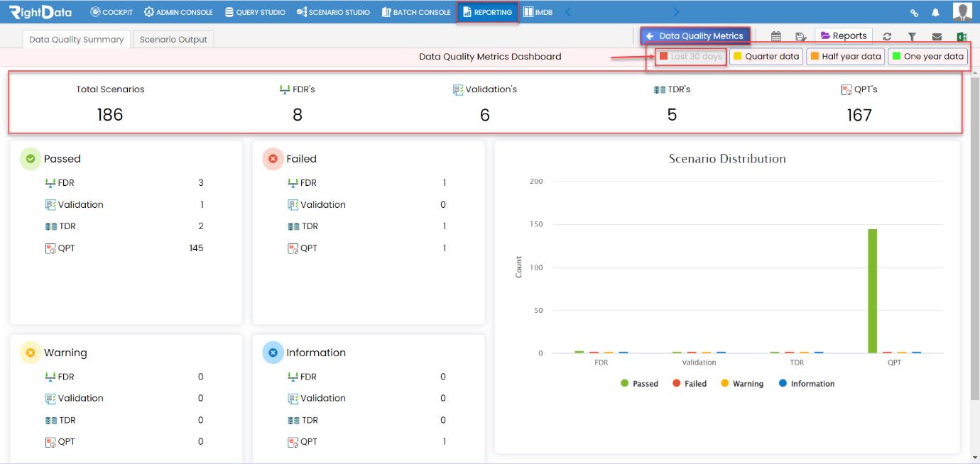Open the calendar date picker icon
This screenshot has width=980, height=464.
click(x=777, y=35)
